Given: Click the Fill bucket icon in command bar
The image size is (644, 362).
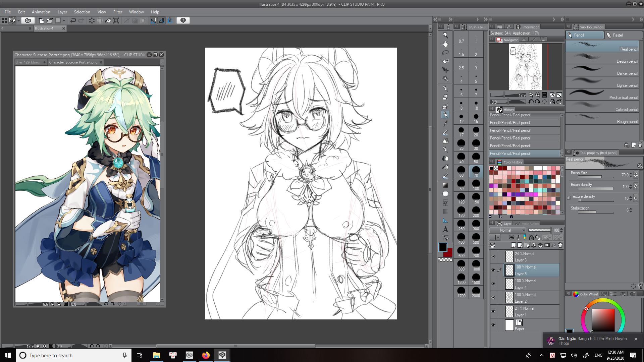Looking at the screenshot, I should coord(108,20).
